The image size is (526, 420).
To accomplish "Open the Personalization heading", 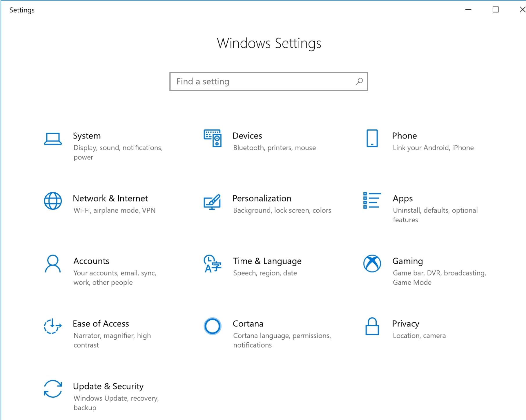I will [x=262, y=198].
